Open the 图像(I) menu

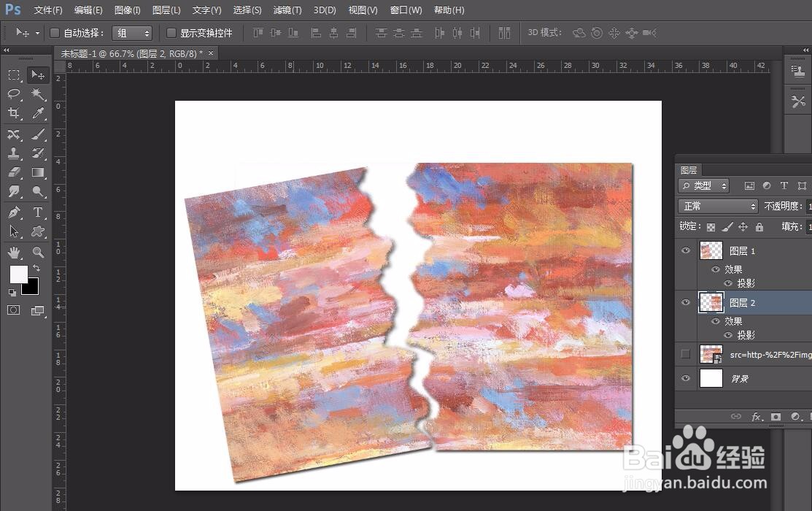[x=128, y=10]
